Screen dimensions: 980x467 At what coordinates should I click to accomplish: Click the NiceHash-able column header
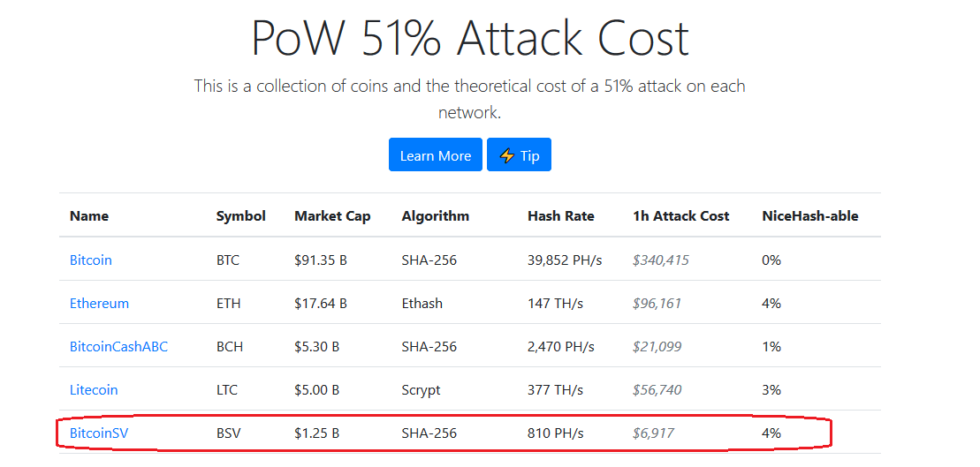[809, 216]
